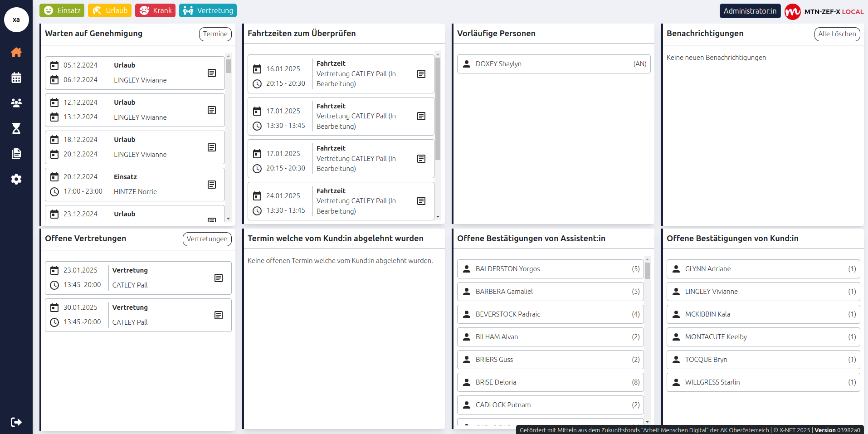Click the orange Urlaub button
Image resolution: width=868 pixels, height=434 pixels.
[x=110, y=10]
